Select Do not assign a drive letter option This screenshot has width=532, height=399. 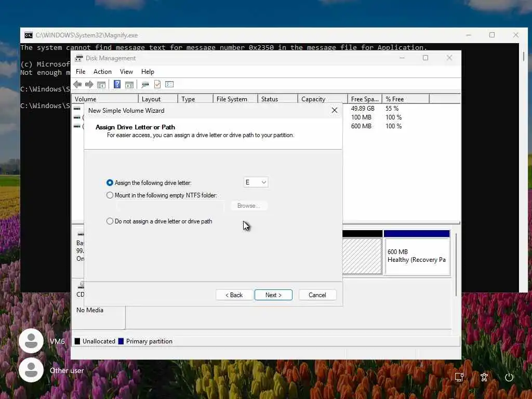[x=110, y=221]
